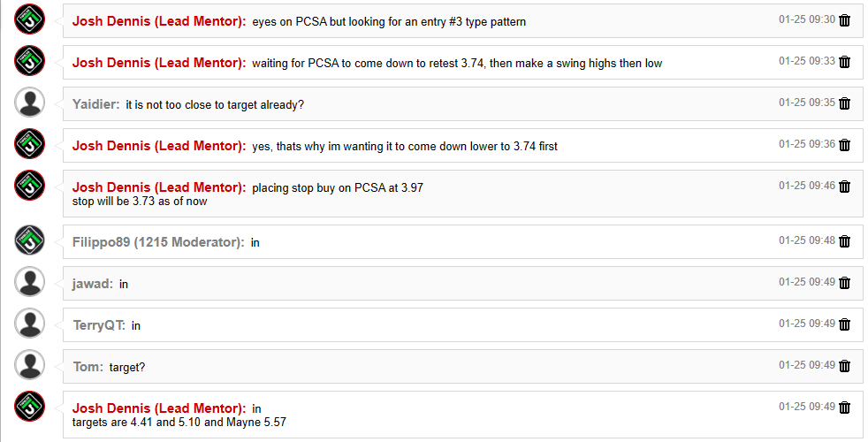Click trash icon on 09:33 message
The image size is (868, 442).
[x=844, y=62]
